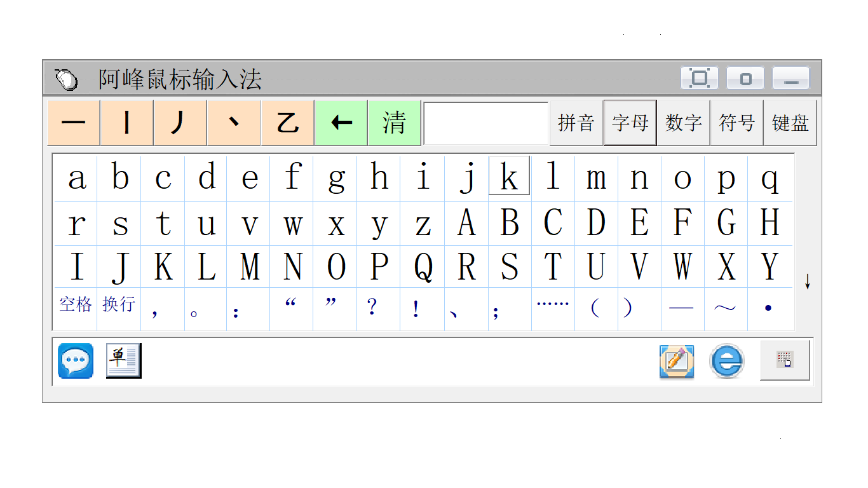Insert uppercase letter I
868x488 pixels.
point(76,267)
